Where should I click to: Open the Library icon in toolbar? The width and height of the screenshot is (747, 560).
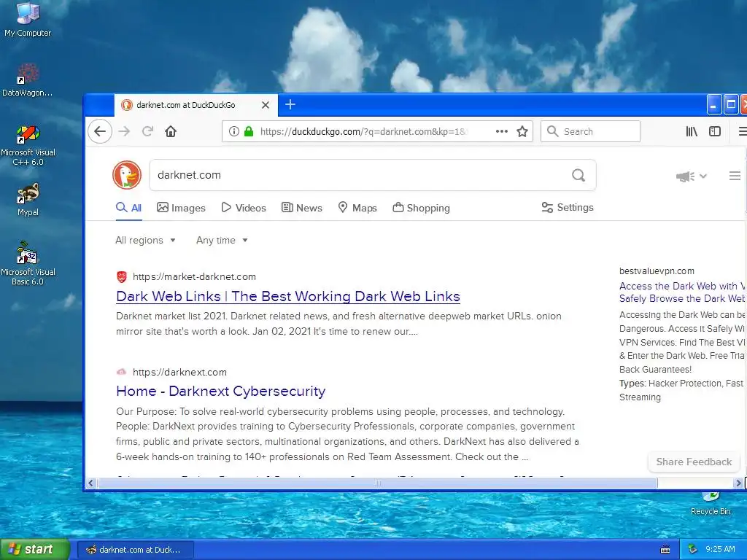click(x=692, y=131)
